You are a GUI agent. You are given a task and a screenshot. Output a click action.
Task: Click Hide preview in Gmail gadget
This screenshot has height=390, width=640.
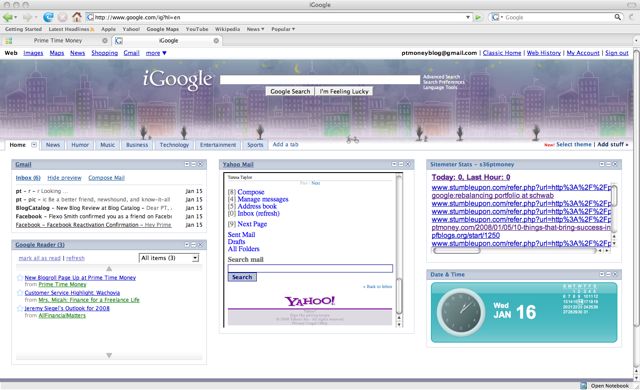tap(64, 178)
